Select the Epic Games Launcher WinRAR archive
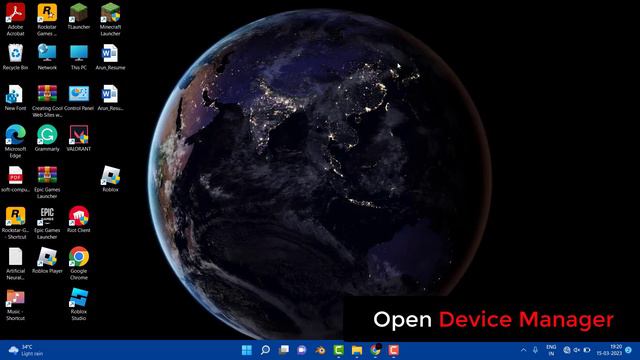The width and height of the screenshot is (640, 360). pos(47,182)
